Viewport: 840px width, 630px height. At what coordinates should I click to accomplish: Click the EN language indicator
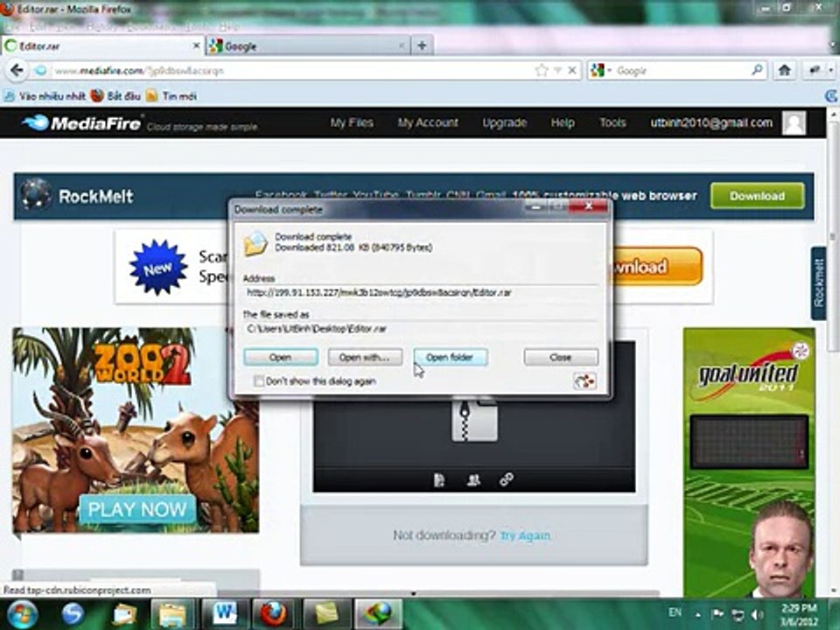(675, 612)
